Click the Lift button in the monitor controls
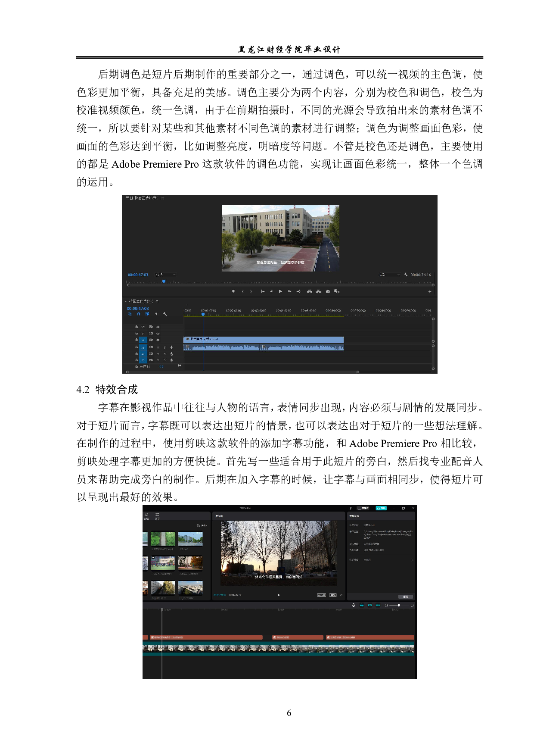This screenshot has width=534, height=756. (x=309, y=291)
